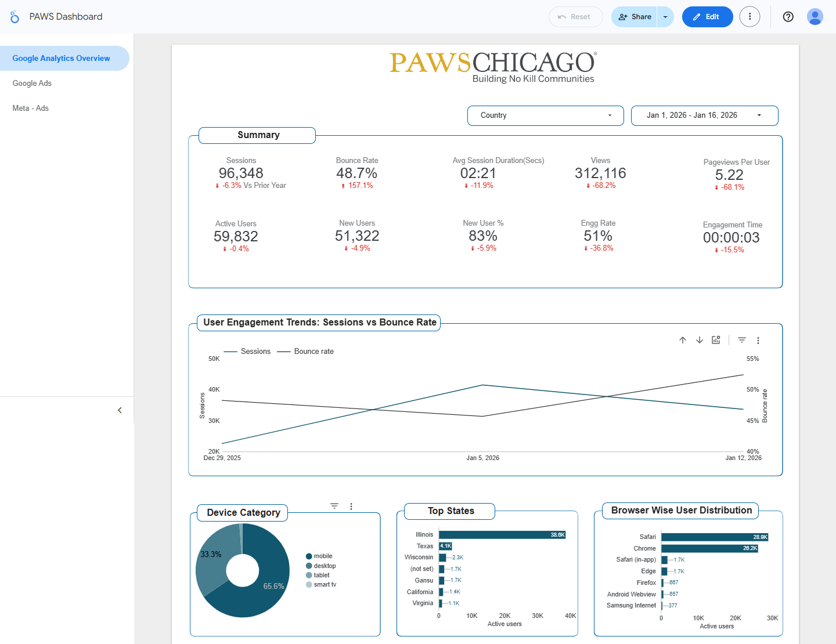
Task: Click the Jan 5, 2026 axis label
Action: pyautogui.click(x=483, y=458)
